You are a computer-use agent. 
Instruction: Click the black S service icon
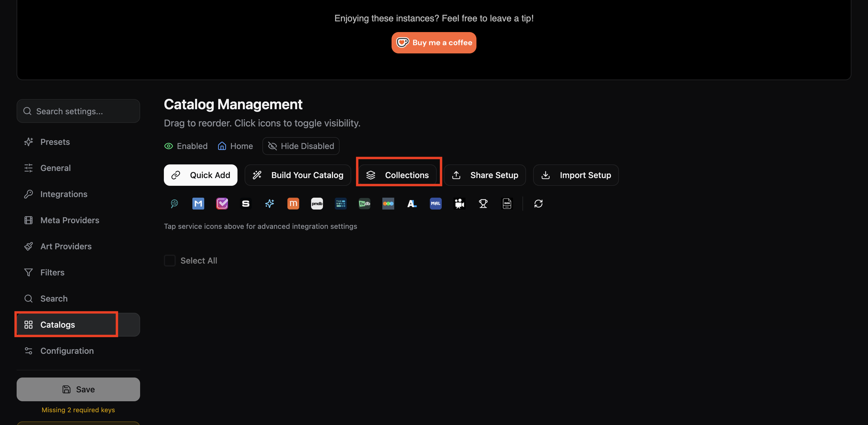click(x=245, y=203)
